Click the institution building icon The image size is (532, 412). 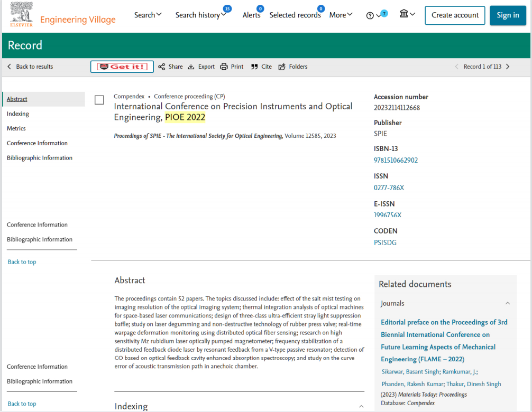click(x=403, y=14)
